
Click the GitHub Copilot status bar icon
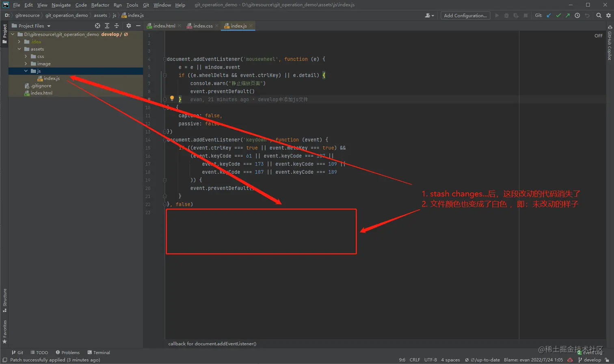pos(570,360)
